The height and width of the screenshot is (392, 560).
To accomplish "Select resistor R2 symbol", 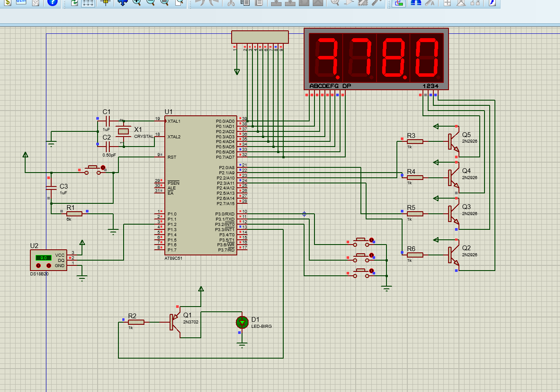I will pyautogui.click(x=136, y=322).
